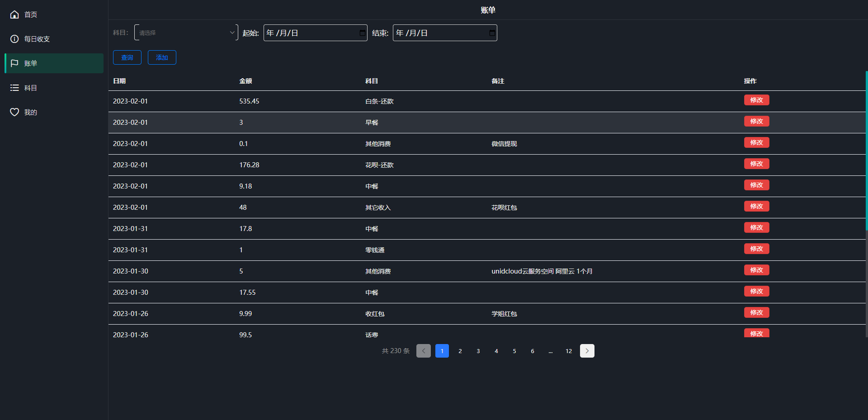
Task: Click the 零钱通 subject cell
Action: tap(375, 250)
